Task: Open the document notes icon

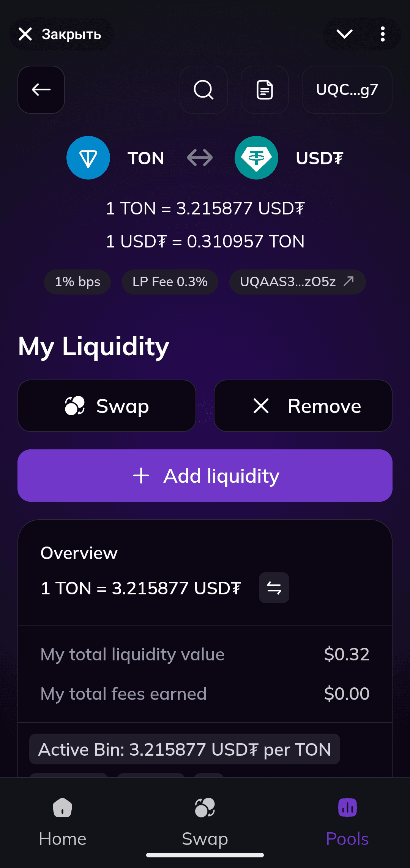Action: tap(265, 90)
